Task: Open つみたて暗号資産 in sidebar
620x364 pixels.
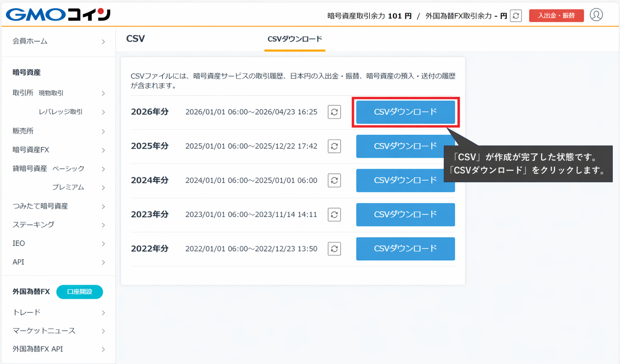Action: pyautogui.click(x=58, y=206)
